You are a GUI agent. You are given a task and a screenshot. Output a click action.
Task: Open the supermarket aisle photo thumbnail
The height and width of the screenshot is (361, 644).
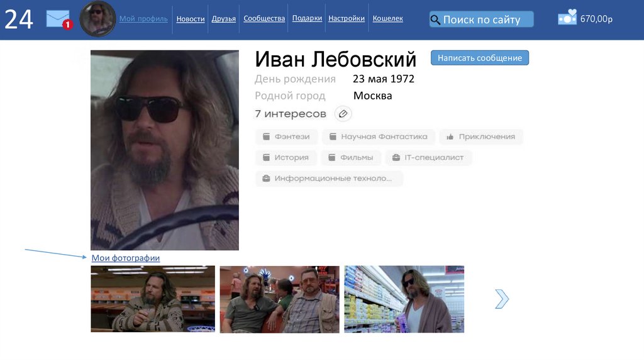pyautogui.click(x=404, y=299)
